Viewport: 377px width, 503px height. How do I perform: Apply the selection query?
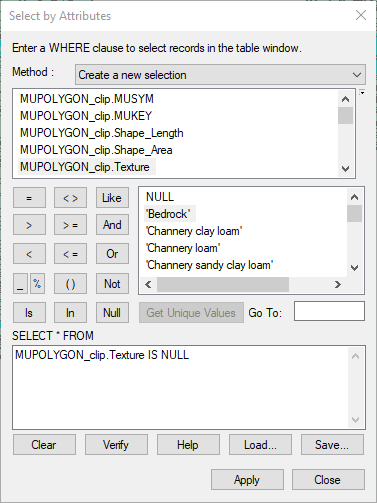[247, 480]
